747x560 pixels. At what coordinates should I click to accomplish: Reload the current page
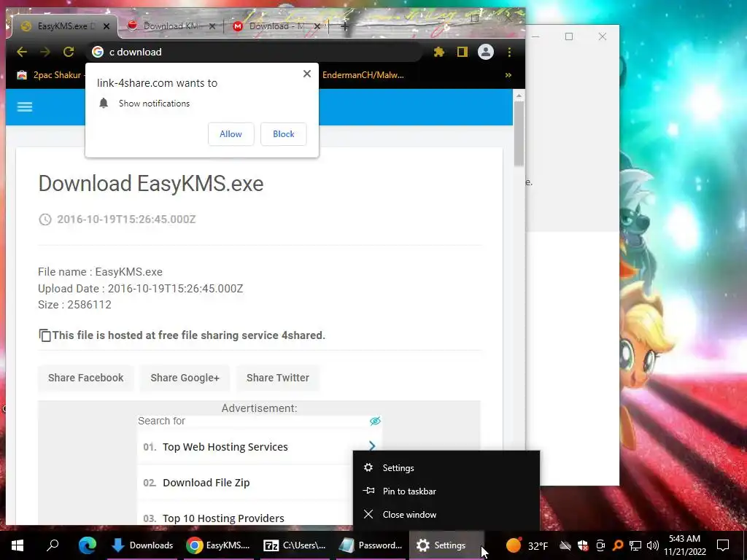click(69, 52)
